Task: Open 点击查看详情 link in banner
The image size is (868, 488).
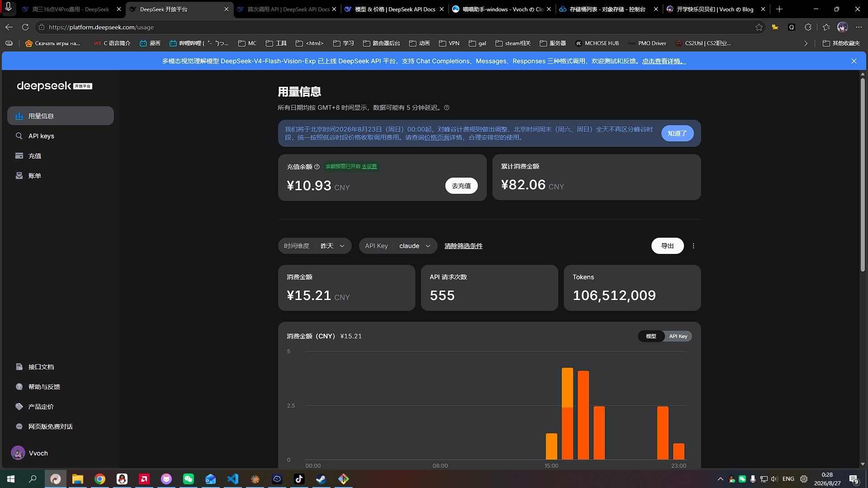Action: [664, 61]
